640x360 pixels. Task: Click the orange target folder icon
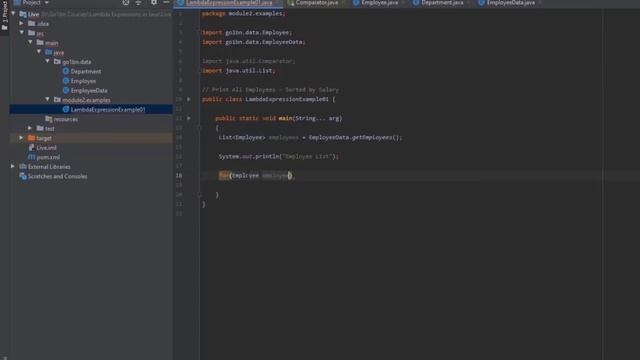coord(31,138)
